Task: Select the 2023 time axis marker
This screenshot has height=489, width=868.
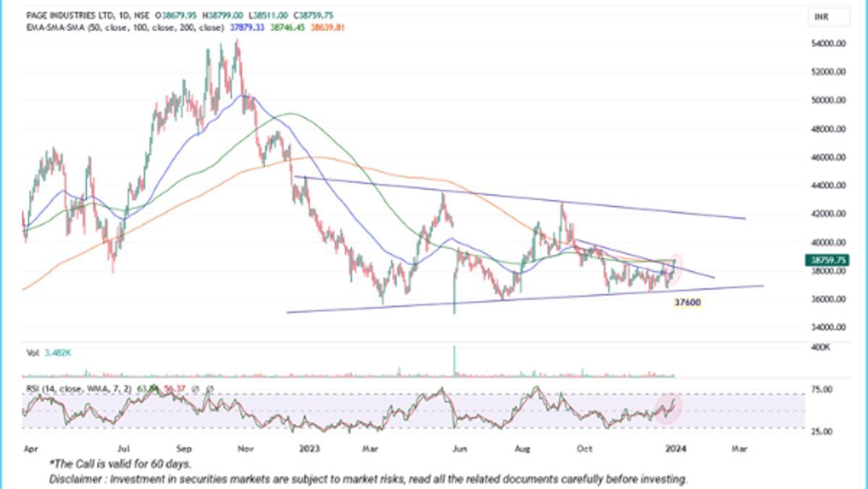Action: pos(309,448)
